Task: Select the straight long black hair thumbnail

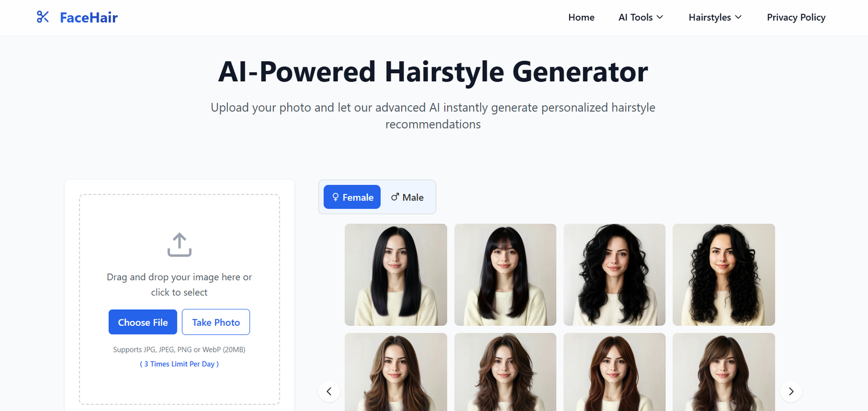Action: click(396, 275)
